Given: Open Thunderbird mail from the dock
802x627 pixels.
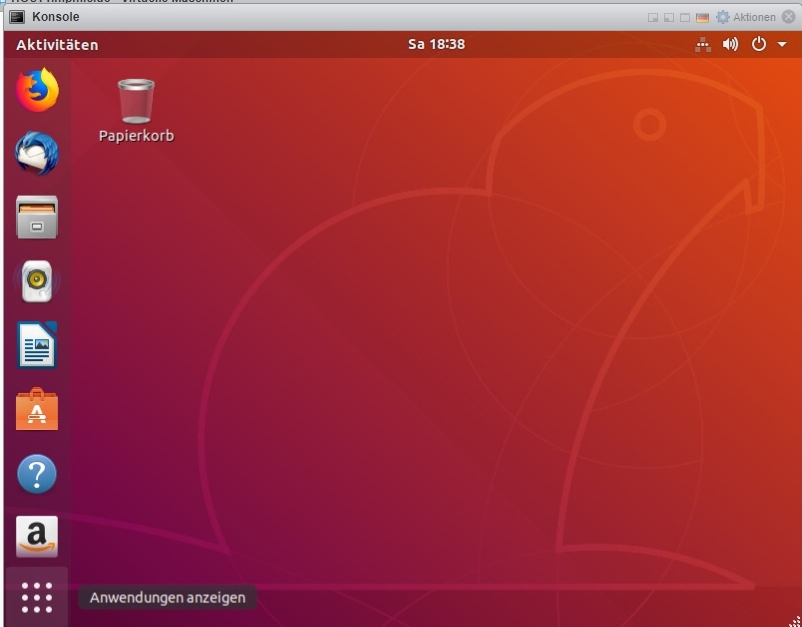Looking at the screenshot, I should pyautogui.click(x=37, y=154).
